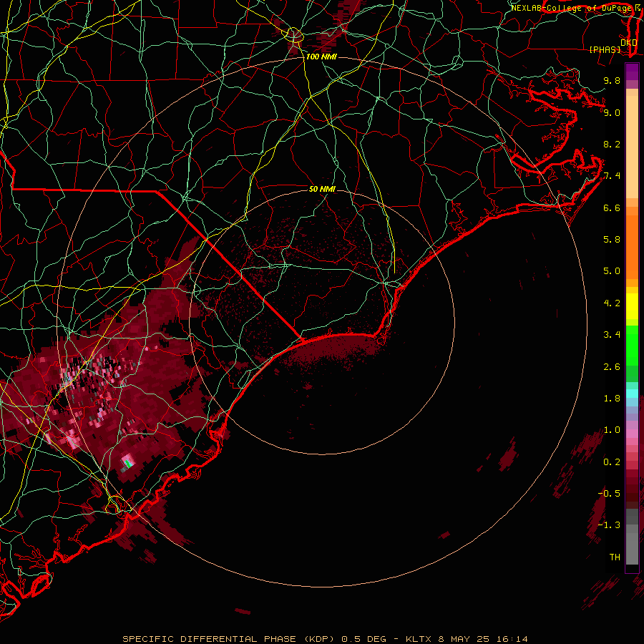
Task: Click the green high-KDP core in the storm
Action: (x=128, y=464)
